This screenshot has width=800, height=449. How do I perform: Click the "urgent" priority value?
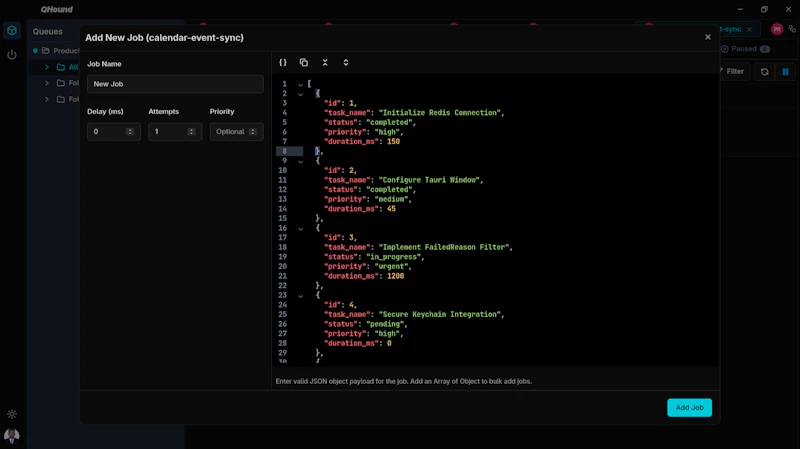click(391, 266)
